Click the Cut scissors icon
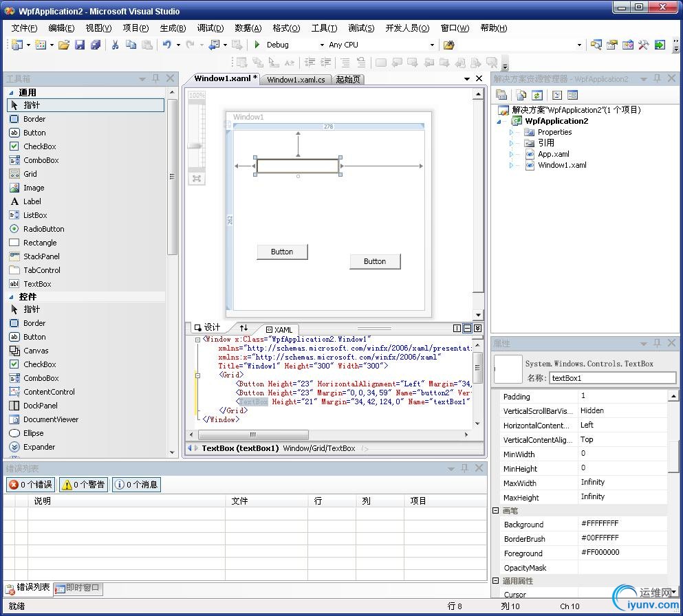Screen dimensions: 683x616 115,45
